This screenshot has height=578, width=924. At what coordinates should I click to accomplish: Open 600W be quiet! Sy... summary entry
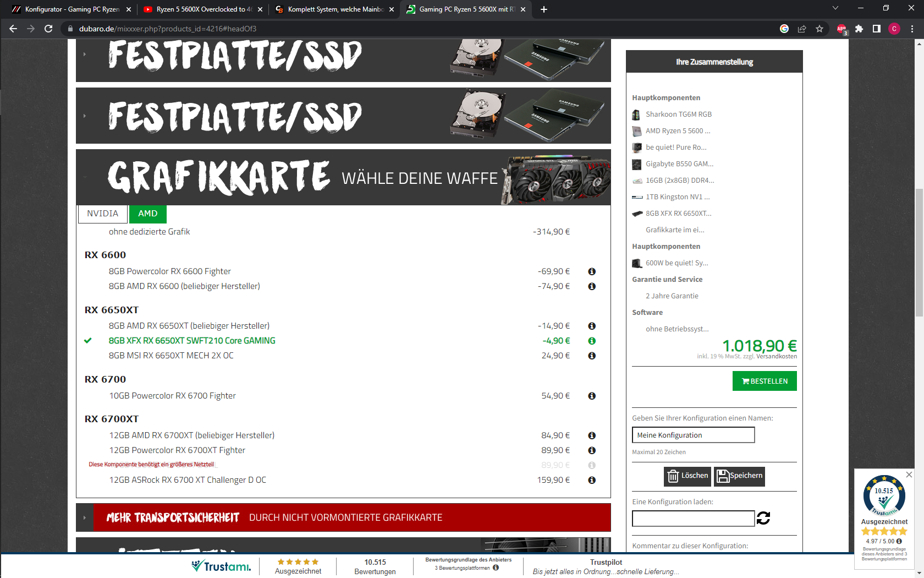tap(677, 263)
